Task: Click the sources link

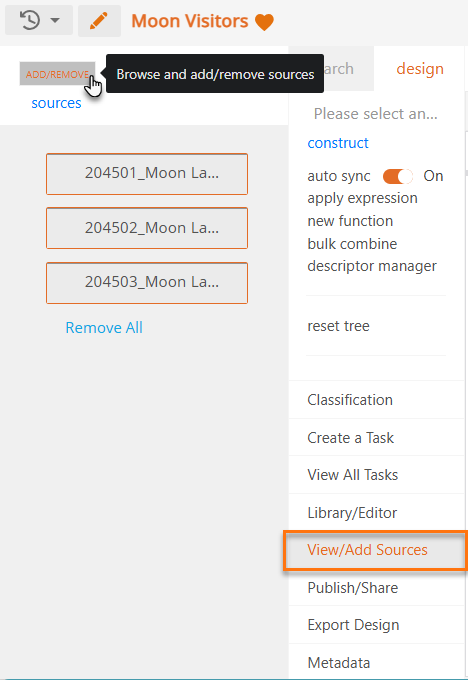Action: click(56, 103)
